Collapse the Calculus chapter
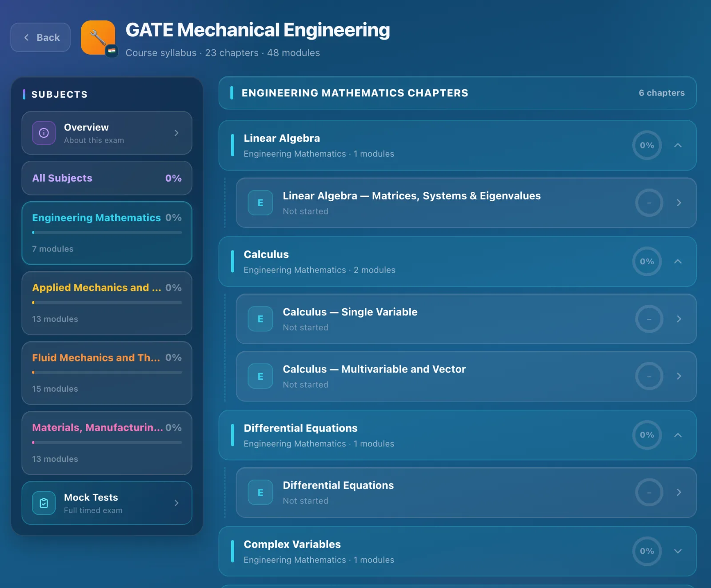 678,262
